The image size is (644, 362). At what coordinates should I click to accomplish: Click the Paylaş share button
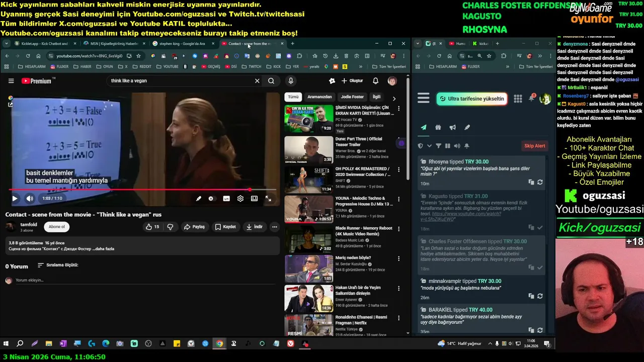pos(194,227)
